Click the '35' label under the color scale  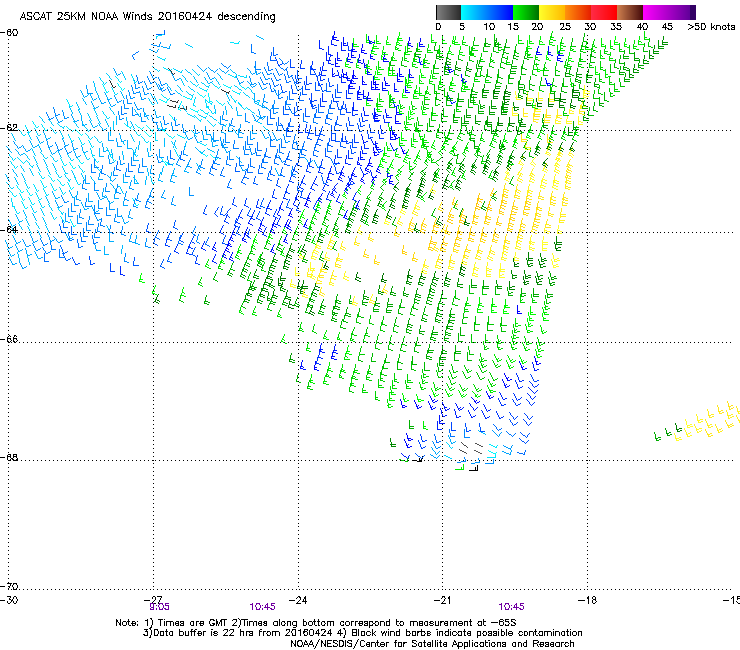tap(616, 27)
